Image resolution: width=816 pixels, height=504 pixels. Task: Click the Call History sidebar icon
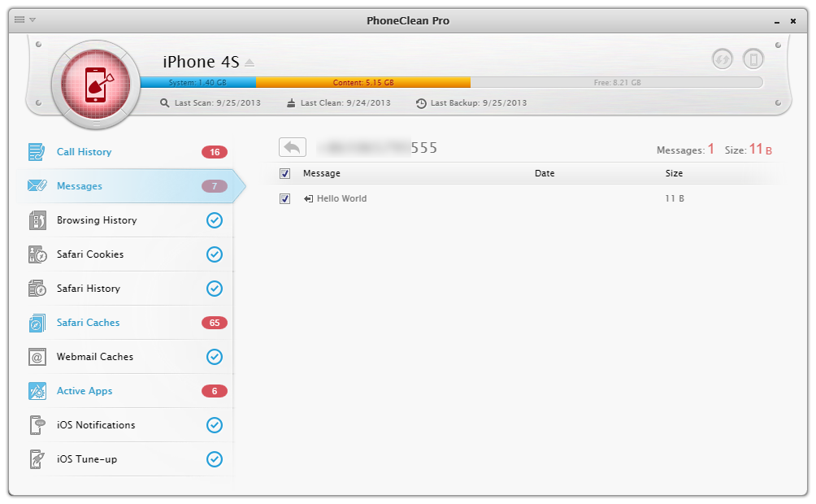pyautogui.click(x=37, y=152)
